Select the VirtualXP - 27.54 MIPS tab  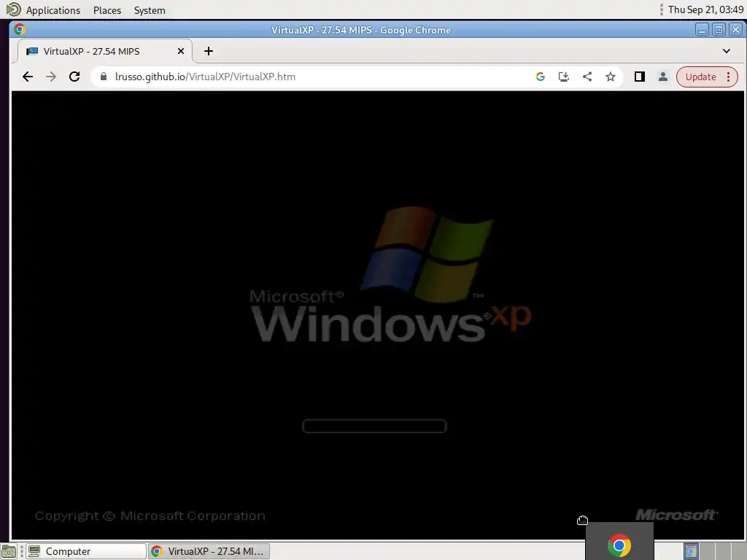click(105, 51)
